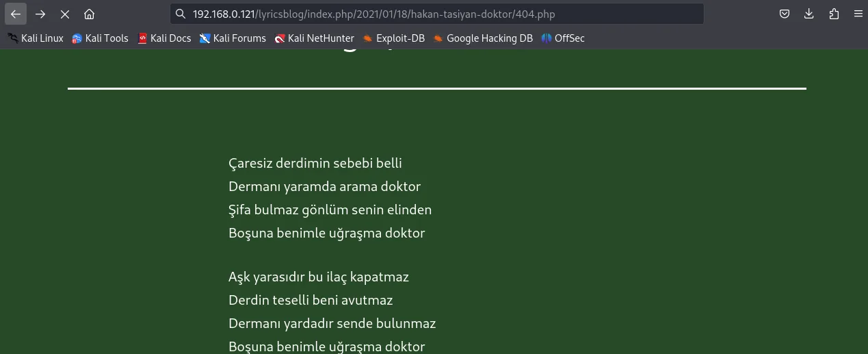Image resolution: width=868 pixels, height=354 pixels.
Task: Open the Kali Linux bookmark
Action: (36, 38)
